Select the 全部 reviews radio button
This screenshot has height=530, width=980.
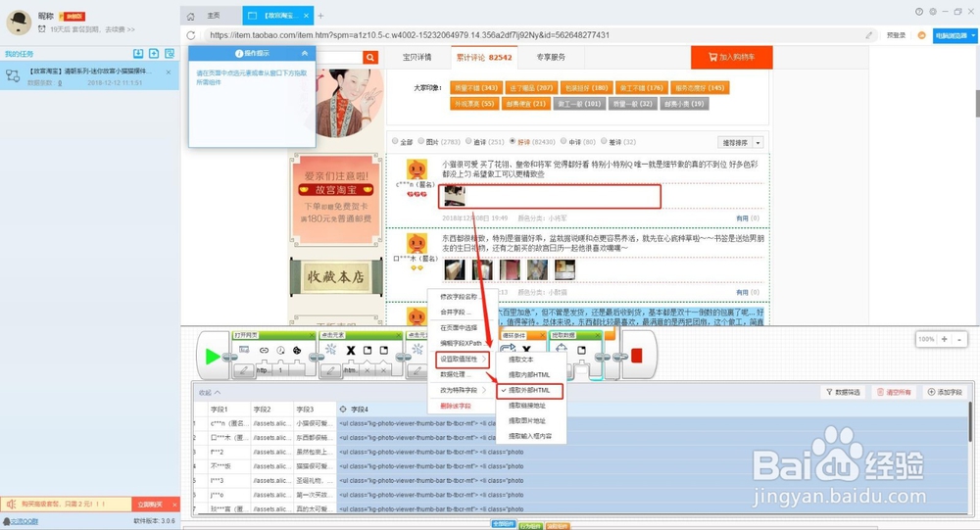click(x=395, y=141)
